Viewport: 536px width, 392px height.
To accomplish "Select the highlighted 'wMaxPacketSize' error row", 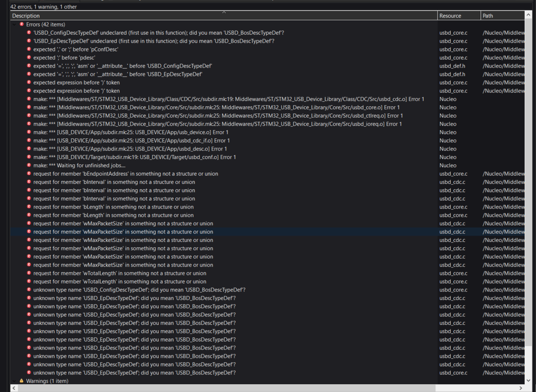I will tap(267, 232).
